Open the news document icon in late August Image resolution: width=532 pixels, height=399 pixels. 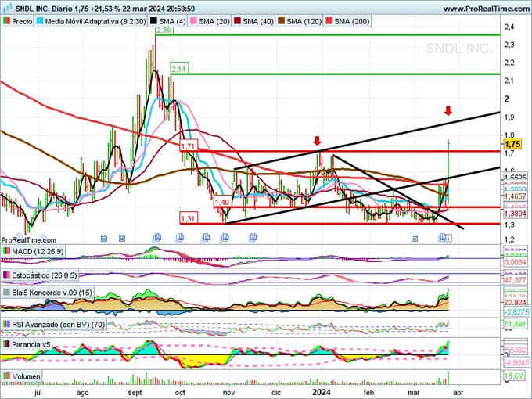122,238
